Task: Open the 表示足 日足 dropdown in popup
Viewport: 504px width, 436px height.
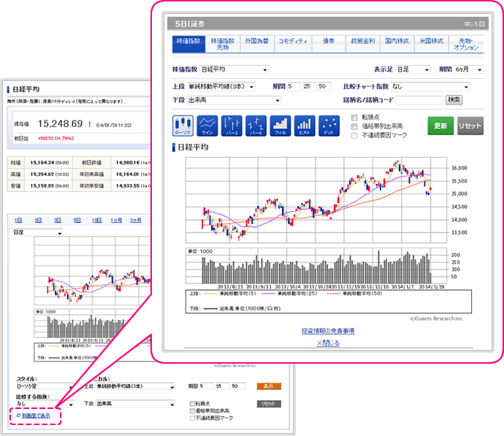Action: pos(413,69)
